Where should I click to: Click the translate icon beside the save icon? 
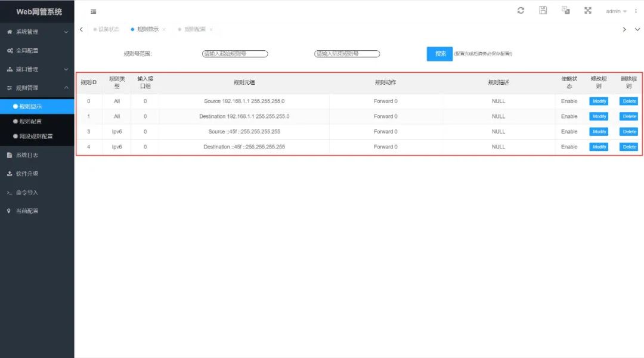pos(565,11)
